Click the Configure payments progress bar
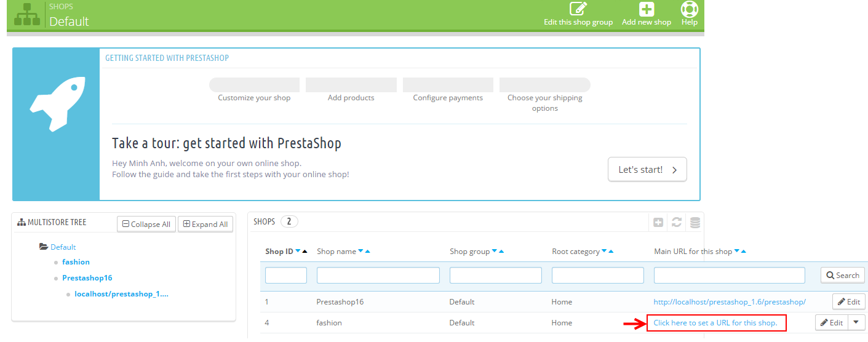Viewport: 868px width, 342px height. coord(448,85)
